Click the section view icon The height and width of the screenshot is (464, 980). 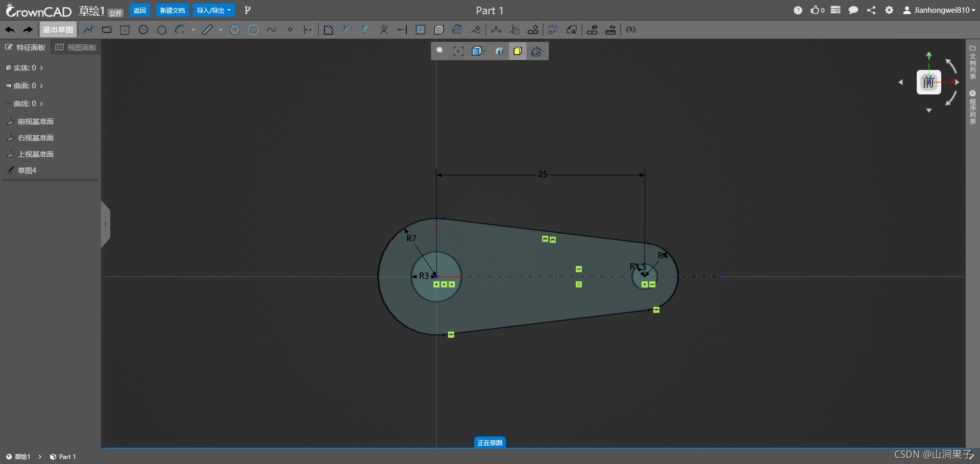[x=499, y=51]
